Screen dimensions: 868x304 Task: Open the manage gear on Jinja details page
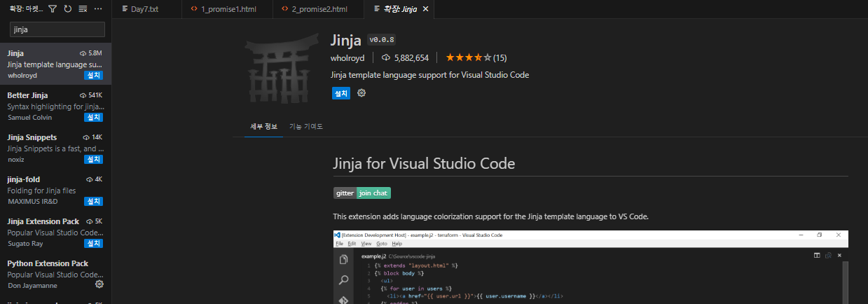pos(361,92)
